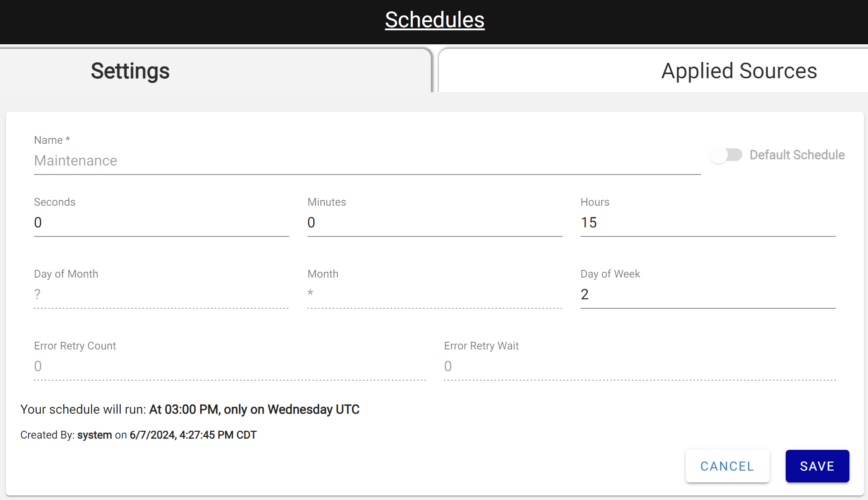Image resolution: width=868 pixels, height=500 pixels.
Task: Click into the Minutes input field
Action: coord(434,222)
